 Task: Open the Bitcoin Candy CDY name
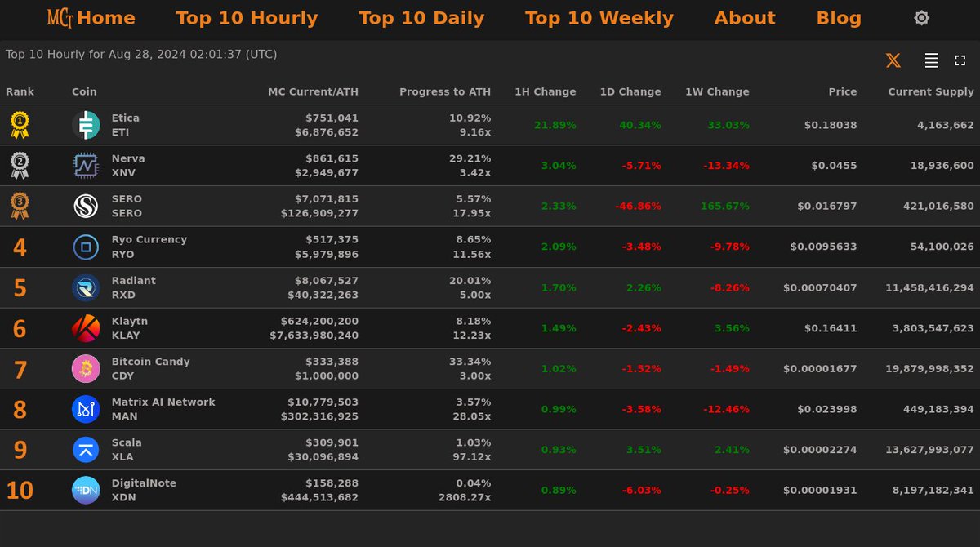click(151, 369)
